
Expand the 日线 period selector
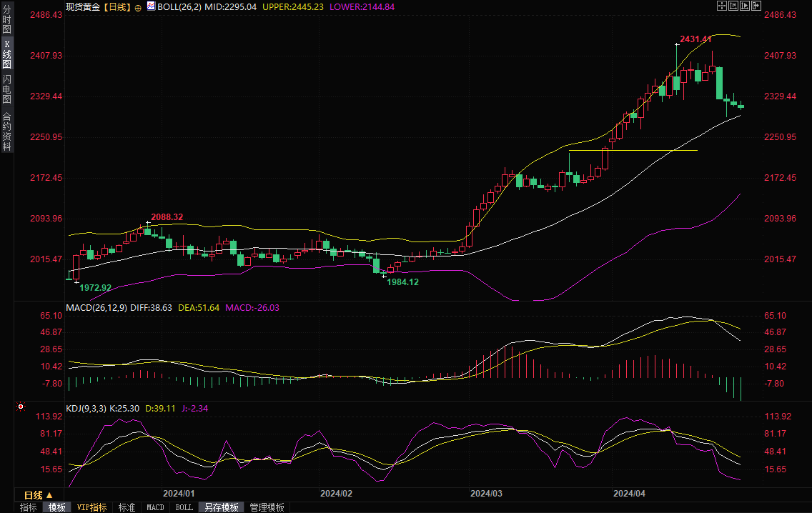(38, 495)
